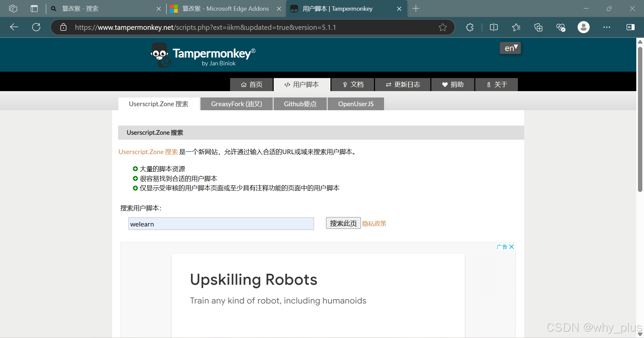Add page to favorites star icon

coord(443,27)
